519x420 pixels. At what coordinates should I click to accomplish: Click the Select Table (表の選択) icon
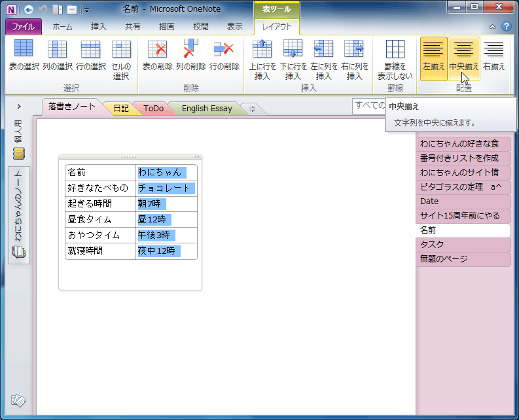[24, 55]
